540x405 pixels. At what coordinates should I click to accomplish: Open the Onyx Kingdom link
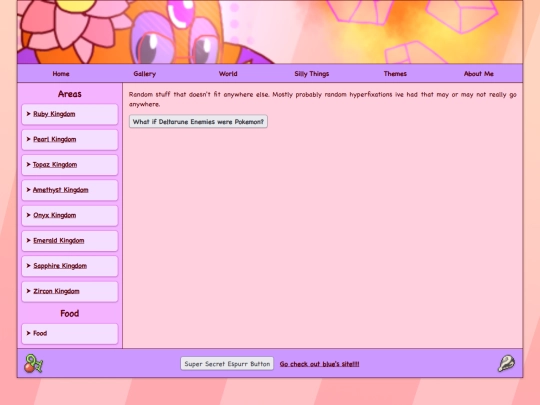[x=54, y=215]
